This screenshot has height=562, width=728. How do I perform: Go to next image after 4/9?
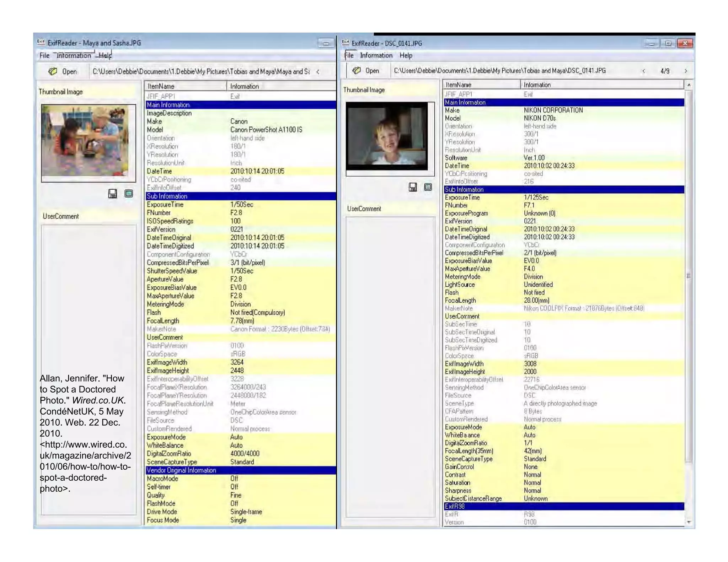tap(686, 71)
